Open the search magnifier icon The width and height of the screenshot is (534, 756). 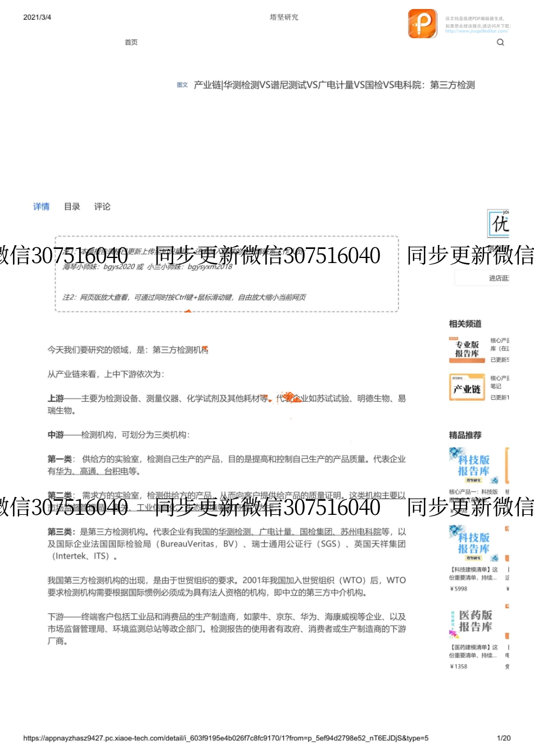point(500,43)
